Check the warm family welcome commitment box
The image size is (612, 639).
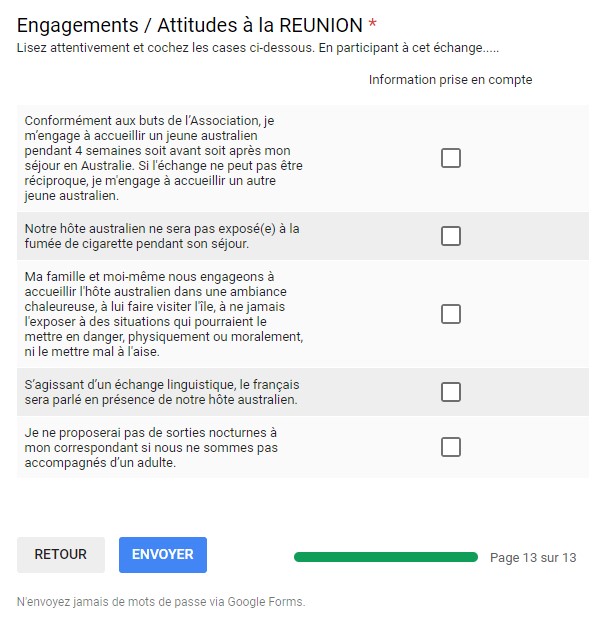[451, 314]
